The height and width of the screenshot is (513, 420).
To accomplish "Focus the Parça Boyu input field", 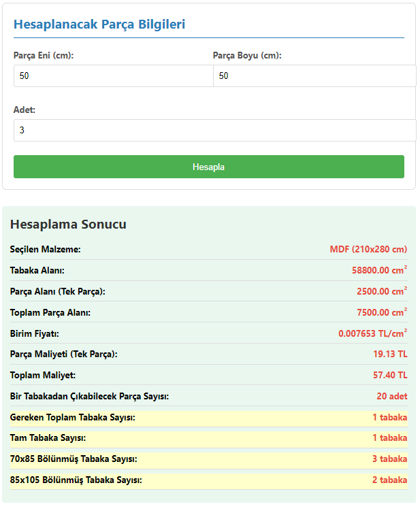I will click(x=314, y=76).
